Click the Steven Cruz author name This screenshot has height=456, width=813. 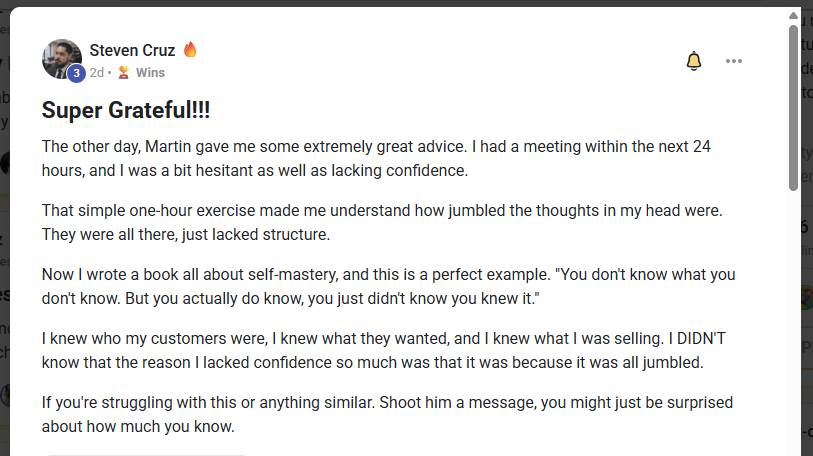[x=132, y=50]
